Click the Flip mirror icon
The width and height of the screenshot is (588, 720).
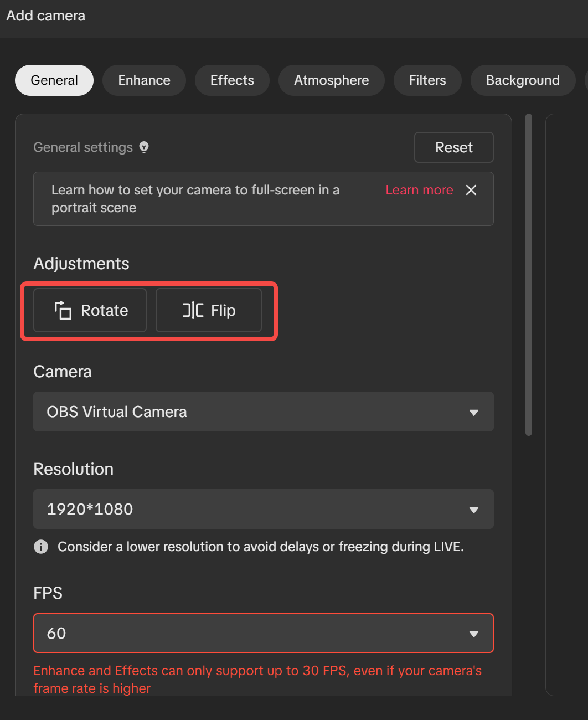(193, 310)
